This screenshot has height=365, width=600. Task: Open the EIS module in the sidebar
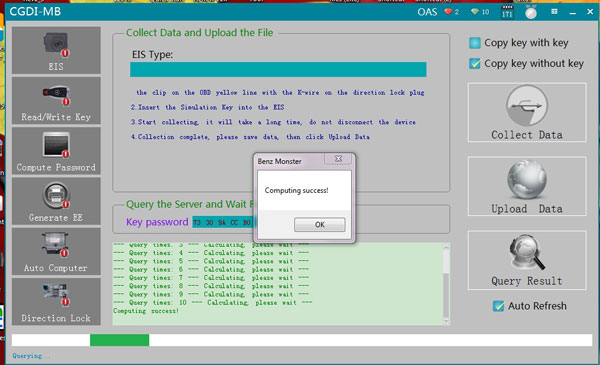click(x=56, y=50)
